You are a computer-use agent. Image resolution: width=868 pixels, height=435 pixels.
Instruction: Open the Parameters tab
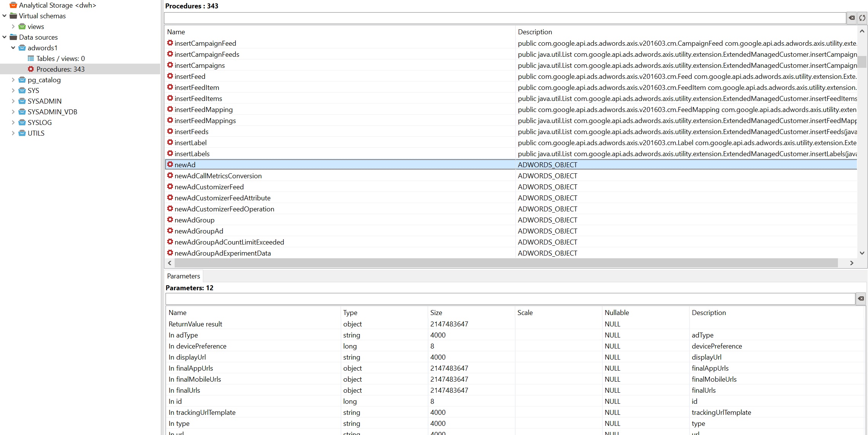pos(183,276)
